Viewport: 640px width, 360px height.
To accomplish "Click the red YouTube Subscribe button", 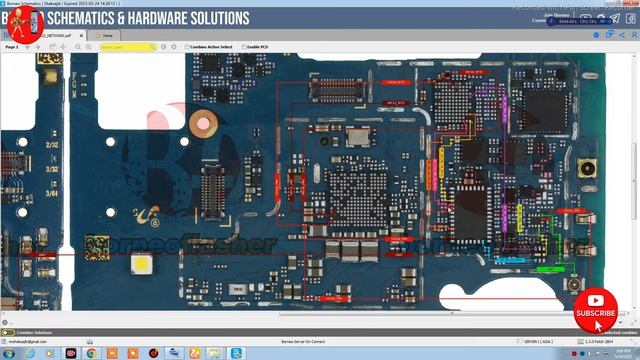I will coord(596,310).
